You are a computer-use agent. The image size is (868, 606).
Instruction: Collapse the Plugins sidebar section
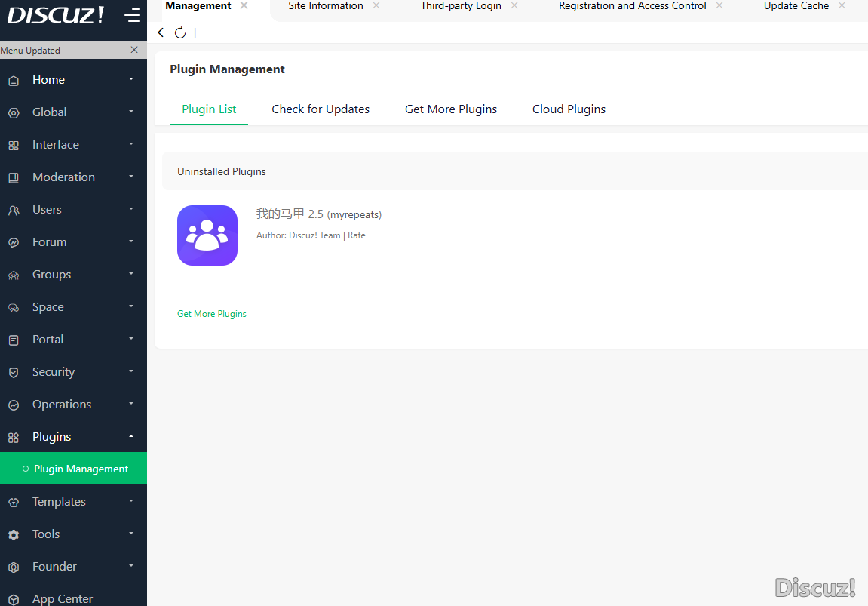131,436
